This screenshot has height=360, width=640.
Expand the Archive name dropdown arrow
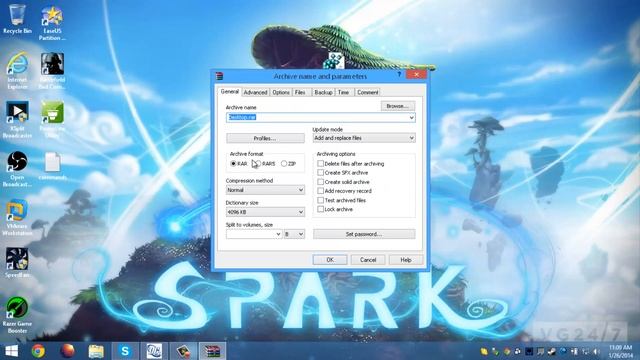[x=411, y=118]
